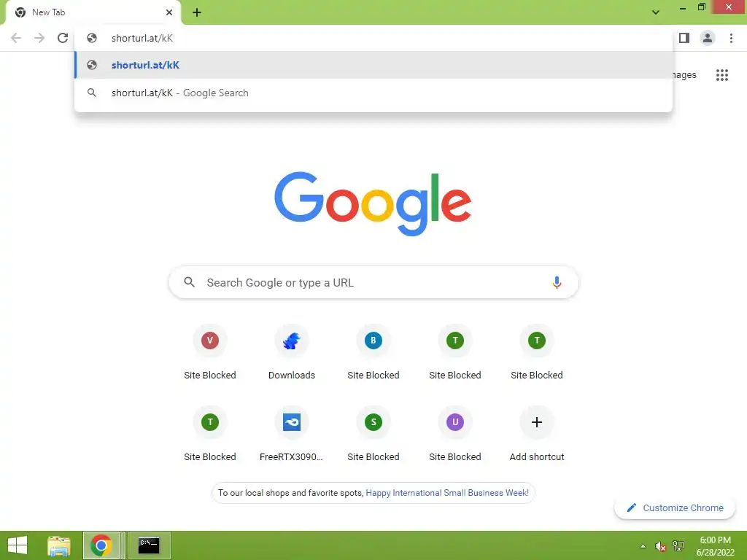Minimize the Chrome window
Viewport: 747px width, 560px height.
coord(683,7)
